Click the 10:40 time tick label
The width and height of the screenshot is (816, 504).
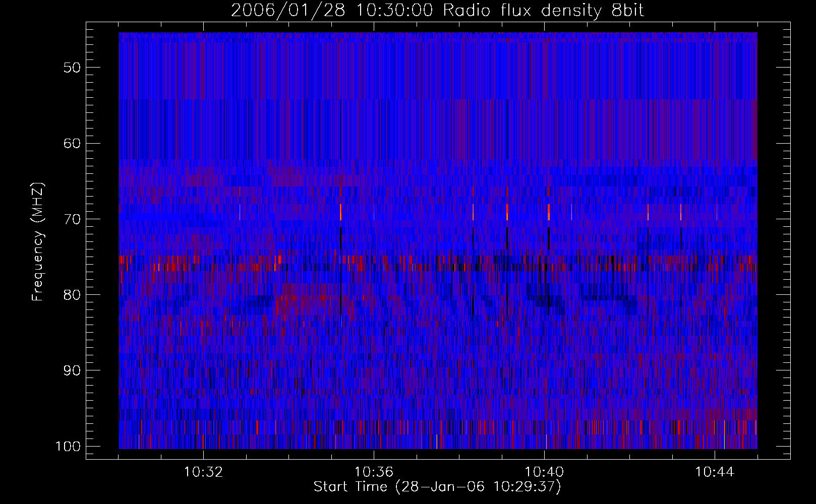tap(544, 472)
